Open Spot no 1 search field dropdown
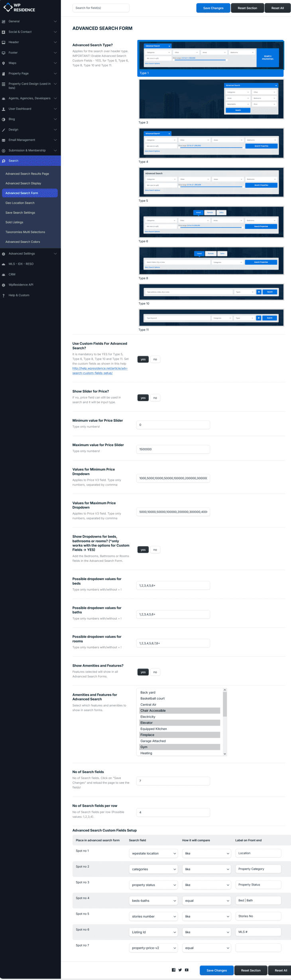 (154, 853)
